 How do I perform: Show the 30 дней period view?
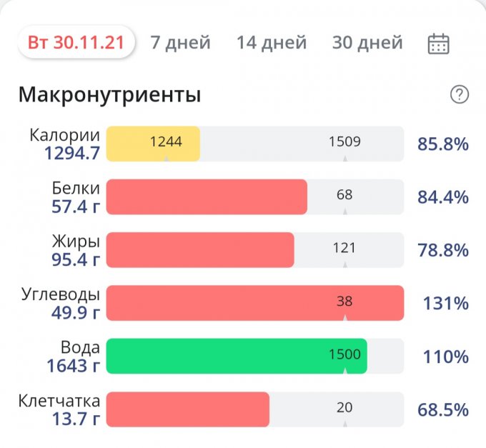click(x=367, y=43)
